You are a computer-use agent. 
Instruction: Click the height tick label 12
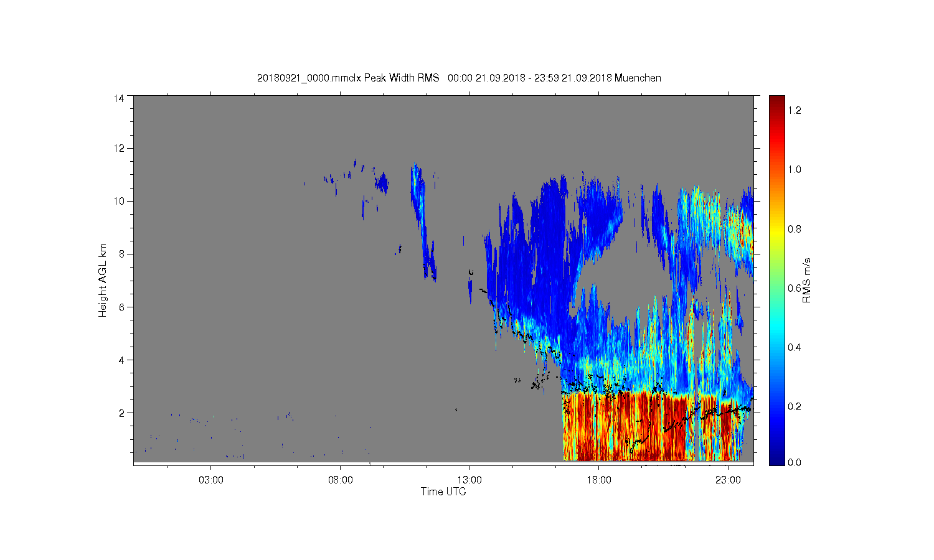(119, 148)
